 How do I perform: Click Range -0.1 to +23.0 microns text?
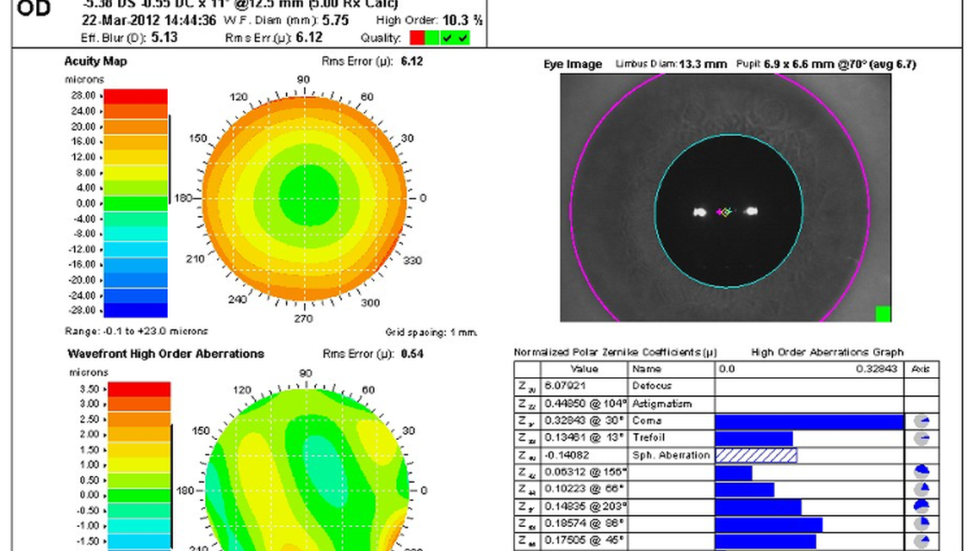click(136, 331)
